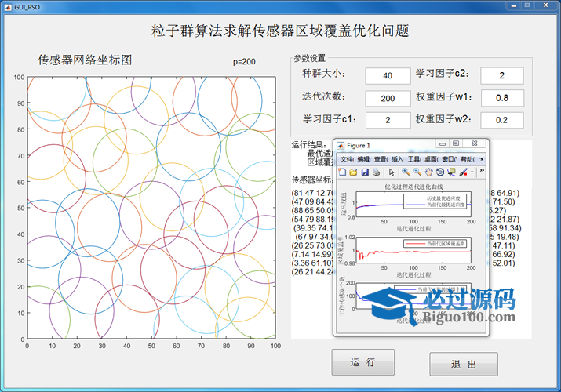This screenshot has height=392, width=561.
Task: Edit the 学习因子c2 input field
Action: click(502, 75)
